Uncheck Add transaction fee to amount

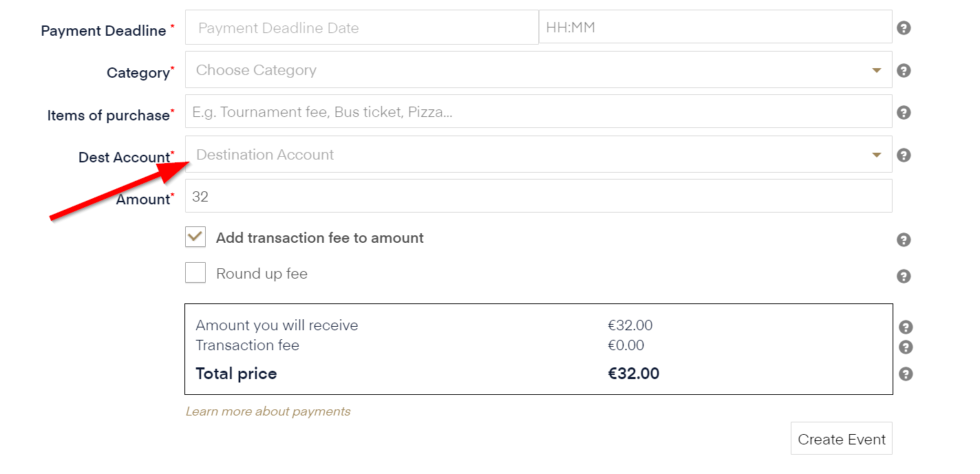pos(195,237)
